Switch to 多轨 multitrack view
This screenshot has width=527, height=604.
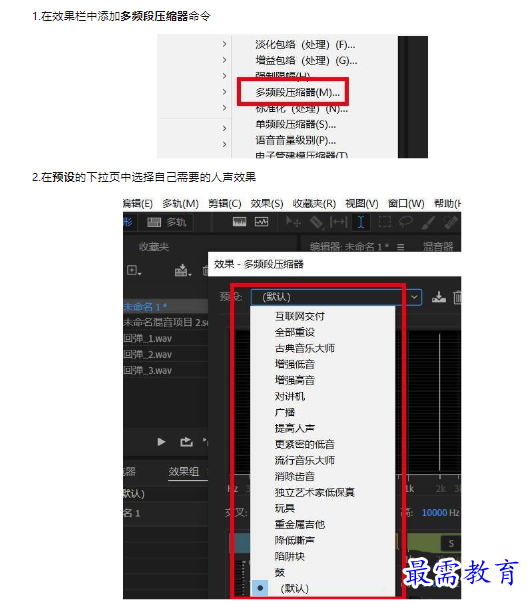coord(166,222)
